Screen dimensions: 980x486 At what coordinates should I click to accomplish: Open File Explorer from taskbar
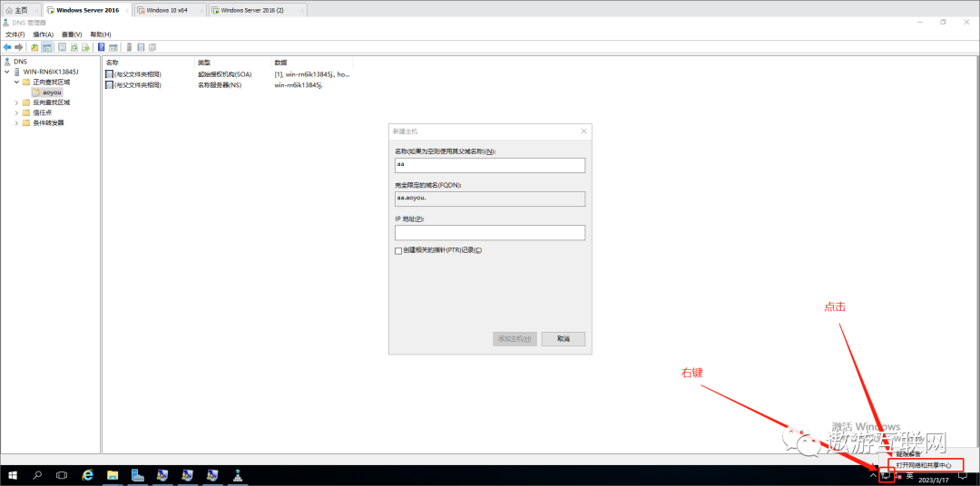113,475
